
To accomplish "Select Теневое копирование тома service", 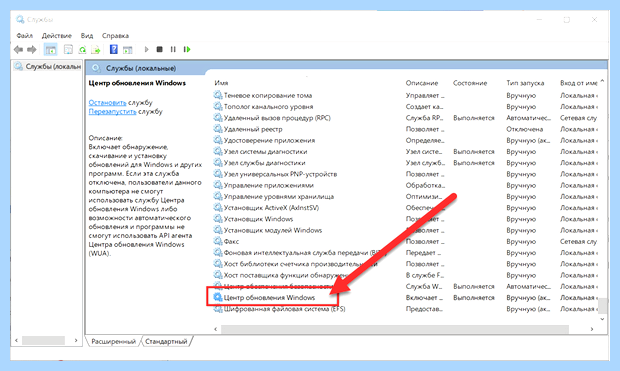I will coord(268,95).
